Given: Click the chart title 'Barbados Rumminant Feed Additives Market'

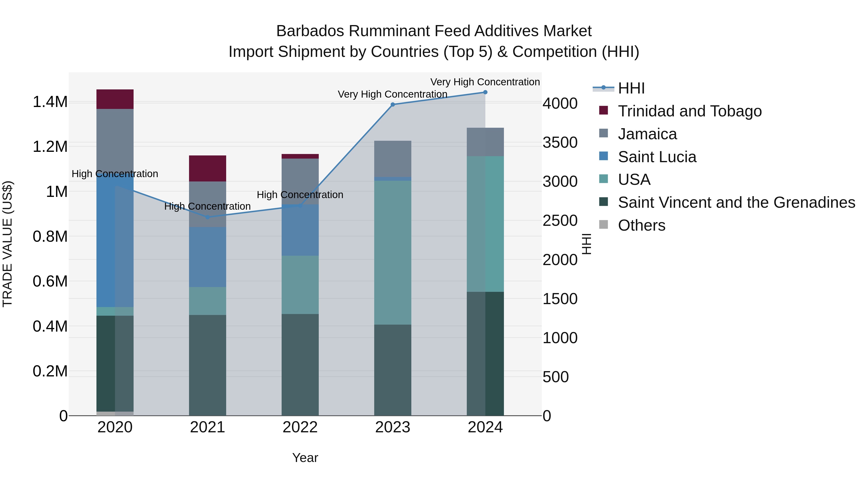Looking at the screenshot, I should pos(434,31).
